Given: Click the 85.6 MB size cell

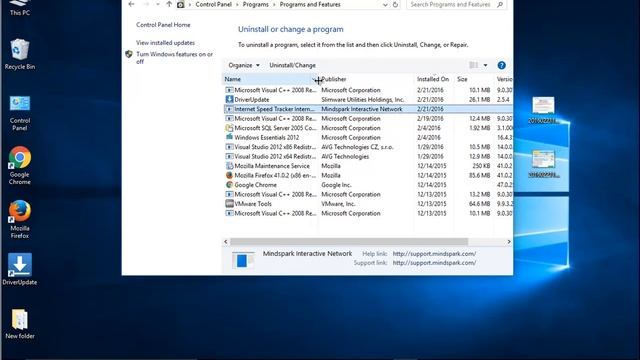Looking at the screenshot, I should [x=480, y=176].
